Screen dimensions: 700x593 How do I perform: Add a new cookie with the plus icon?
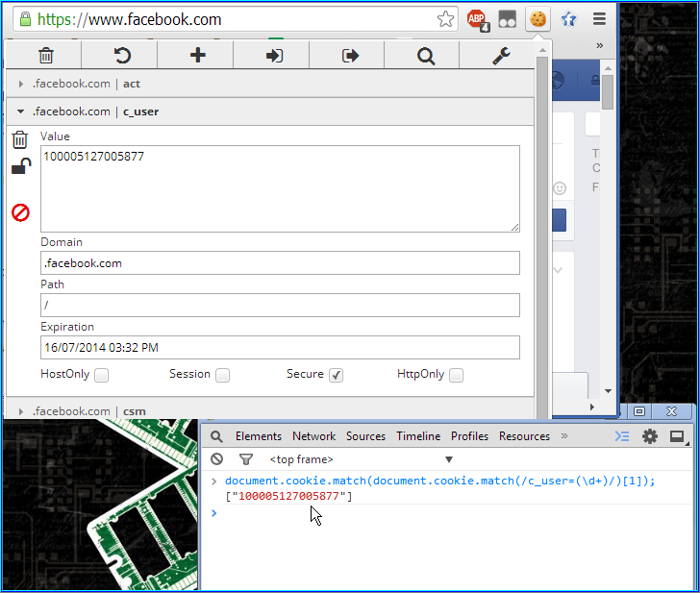[198, 56]
